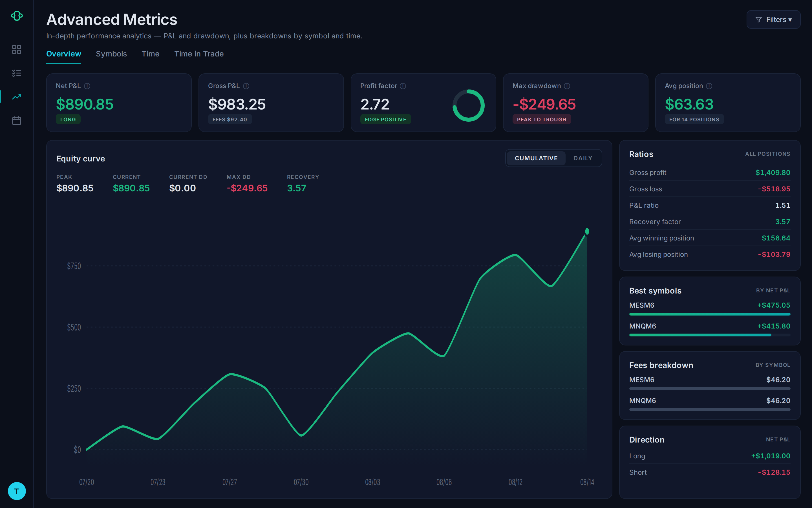
Task: Click the info icon beside Max drawdown
Action: pos(567,86)
